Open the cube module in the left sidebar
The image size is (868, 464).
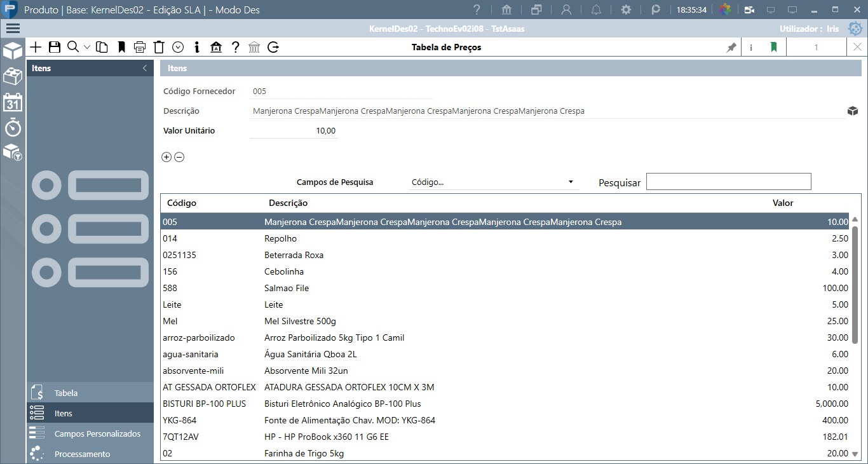pos(13,51)
